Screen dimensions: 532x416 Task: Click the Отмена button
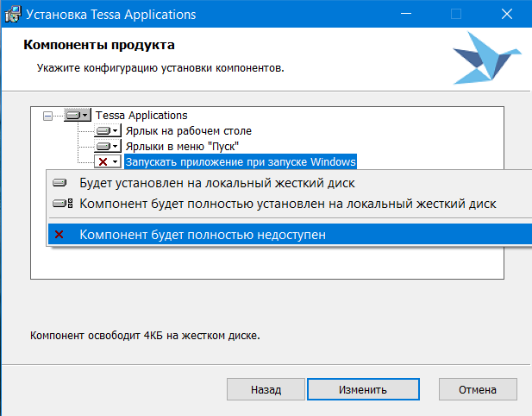pyautogui.click(x=478, y=389)
